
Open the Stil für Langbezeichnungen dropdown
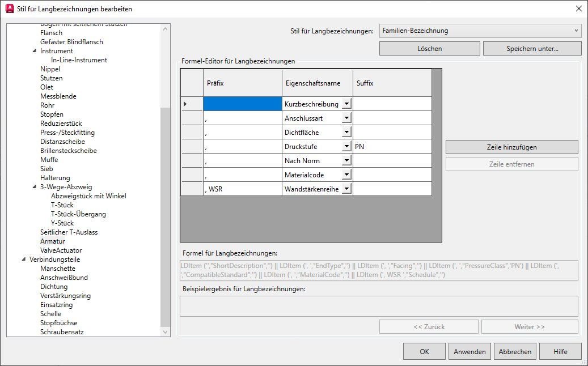(480, 31)
